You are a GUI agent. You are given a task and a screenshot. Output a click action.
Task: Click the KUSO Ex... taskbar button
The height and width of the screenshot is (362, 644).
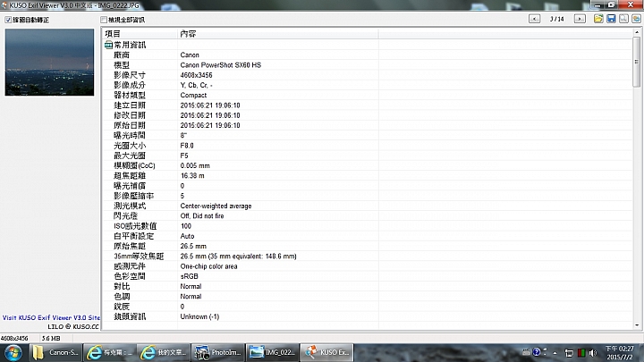point(326,352)
